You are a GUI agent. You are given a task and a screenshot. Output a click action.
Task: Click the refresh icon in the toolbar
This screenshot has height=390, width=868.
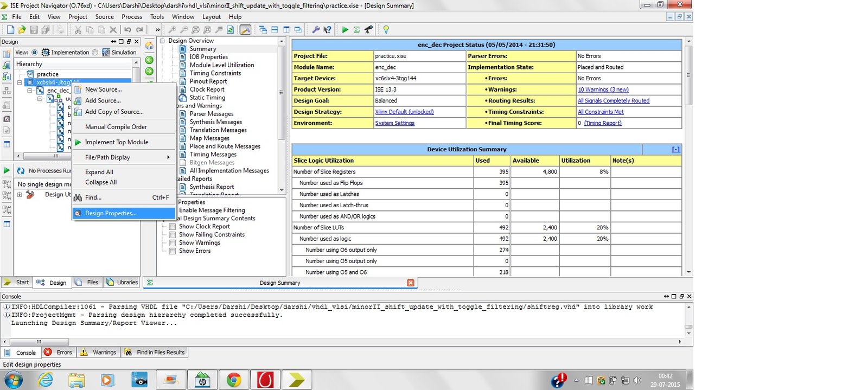click(x=231, y=30)
